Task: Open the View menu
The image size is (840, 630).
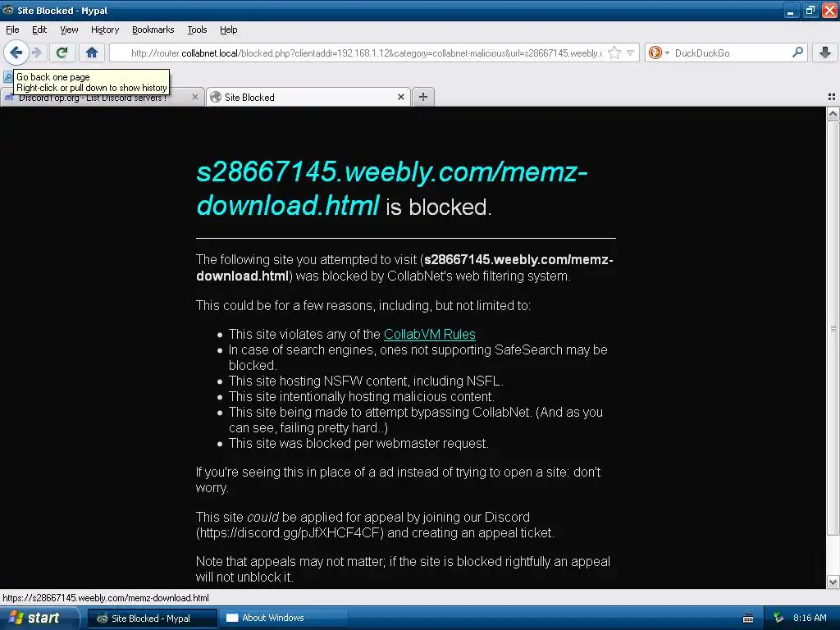Action: (x=69, y=30)
